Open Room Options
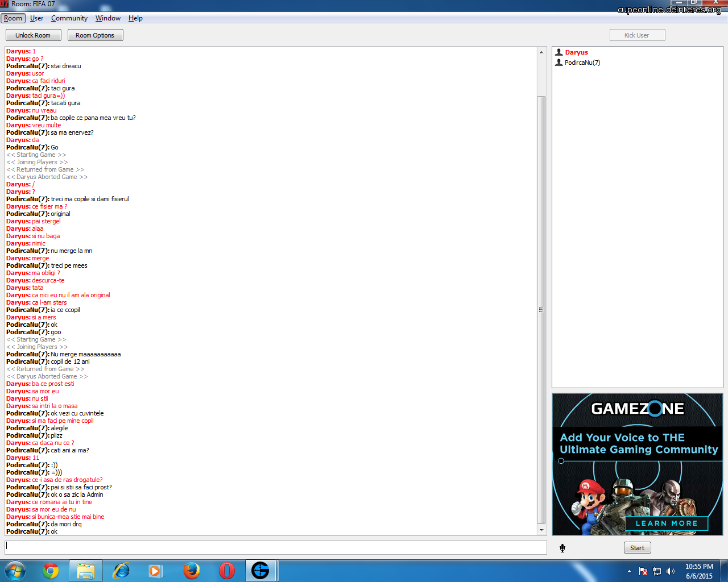 (95, 35)
